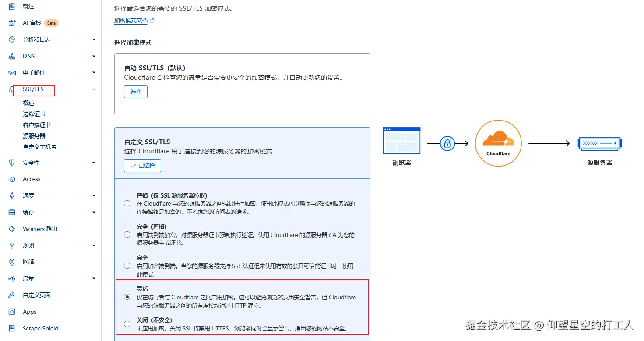
Task: Open the 边缘证书 submenu item
Action: click(x=34, y=114)
